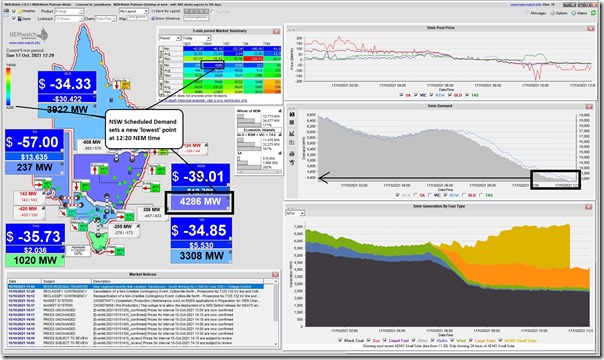Image resolution: width=604 pixels, height=360 pixels.
Task: Open the Product dropdown
Action: tap(69, 12)
